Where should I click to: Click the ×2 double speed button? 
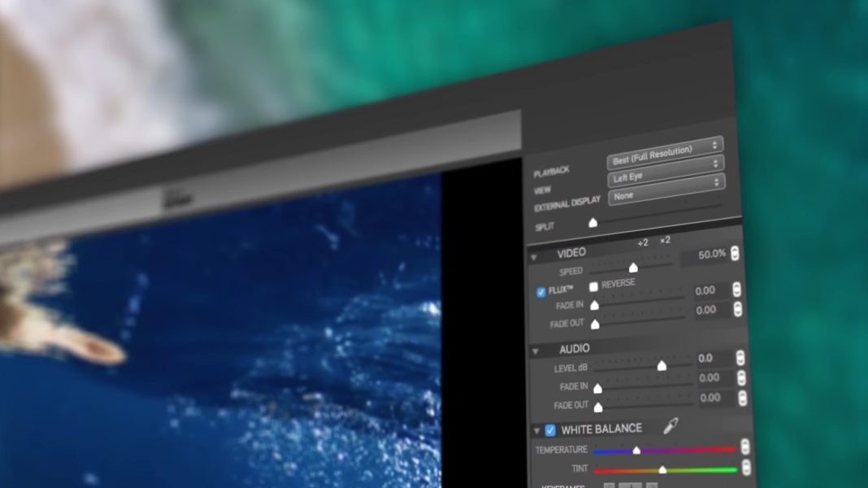(x=665, y=241)
